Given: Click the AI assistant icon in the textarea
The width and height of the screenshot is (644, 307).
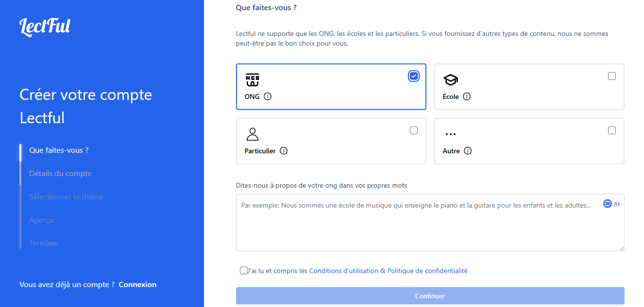Looking at the screenshot, I should (608, 203).
